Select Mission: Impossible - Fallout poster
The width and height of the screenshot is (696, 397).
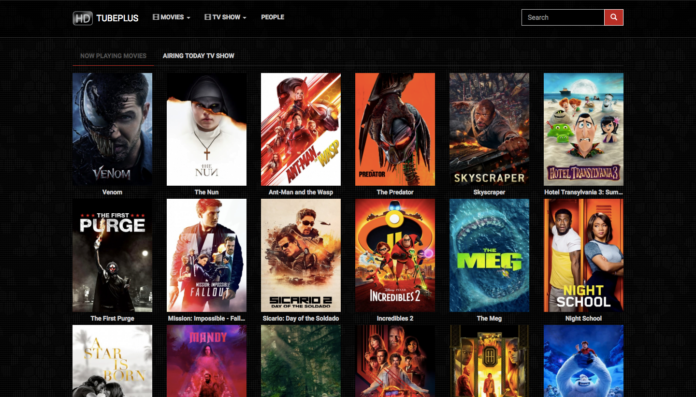[206, 255]
